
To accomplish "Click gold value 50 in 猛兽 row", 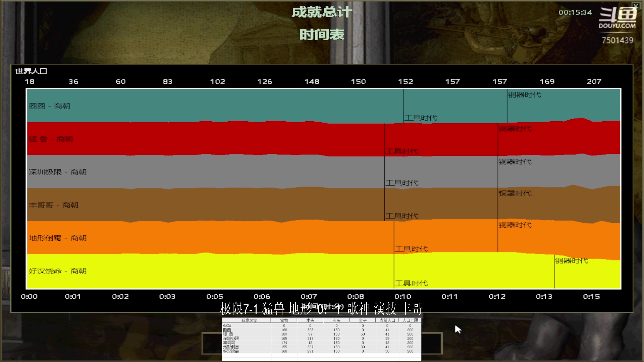I will (x=363, y=334).
